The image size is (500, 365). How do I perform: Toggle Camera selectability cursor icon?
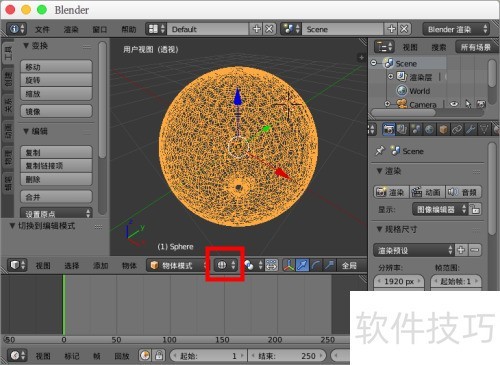[x=468, y=104]
